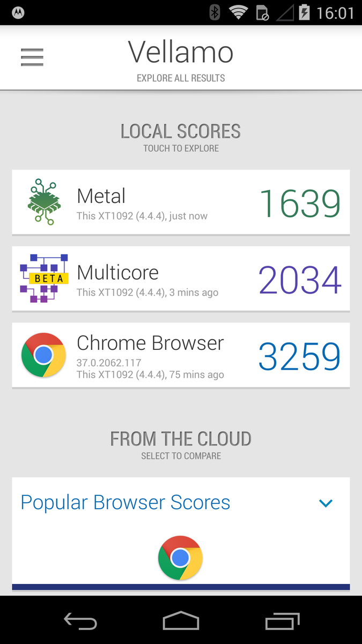362x644 pixels.
Task: Tap the Chrome logo under Popular Browser Scores
Action: coord(180,558)
